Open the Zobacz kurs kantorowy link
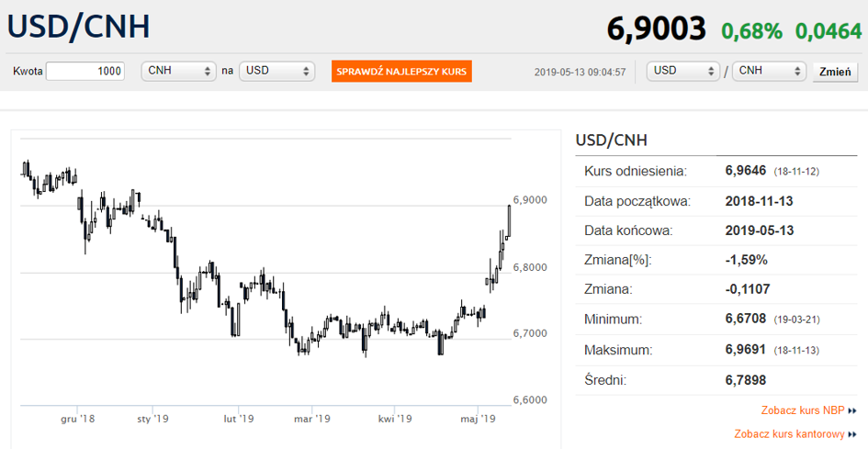 [789, 434]
